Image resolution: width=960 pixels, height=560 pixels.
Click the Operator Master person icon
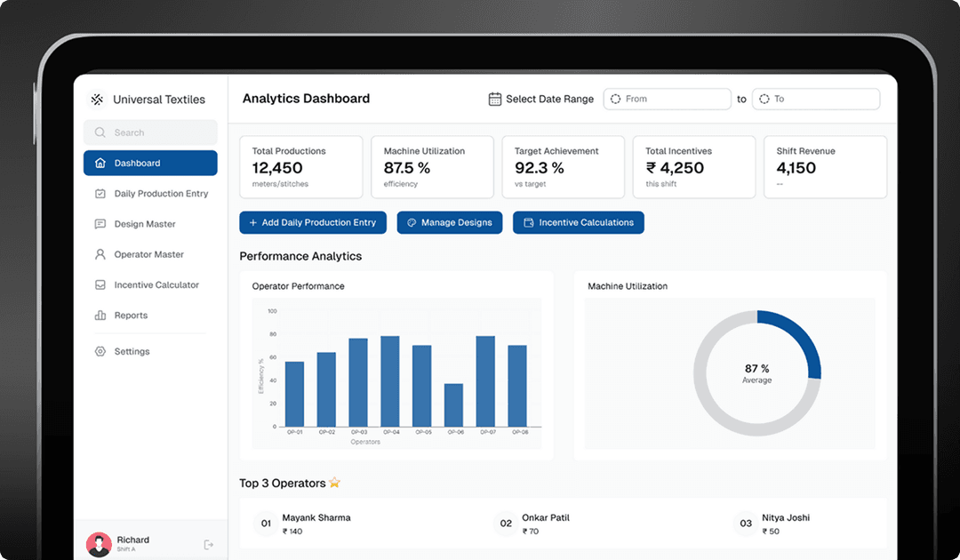(x=100, y=254)
